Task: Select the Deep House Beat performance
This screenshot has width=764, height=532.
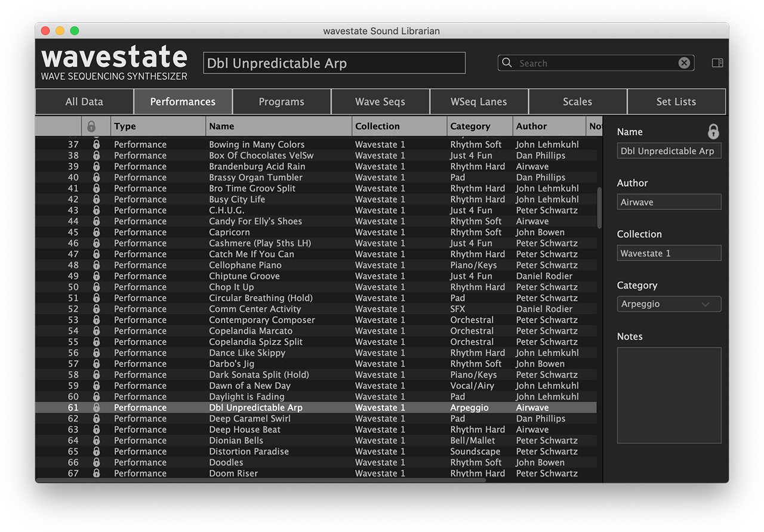Action: [316, 429]
